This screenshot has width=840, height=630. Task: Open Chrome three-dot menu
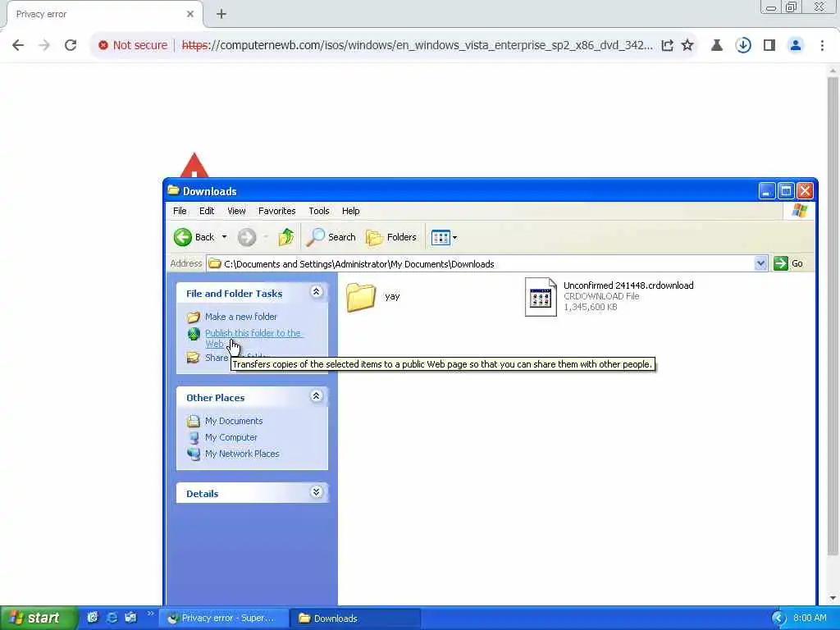(822, 45)
